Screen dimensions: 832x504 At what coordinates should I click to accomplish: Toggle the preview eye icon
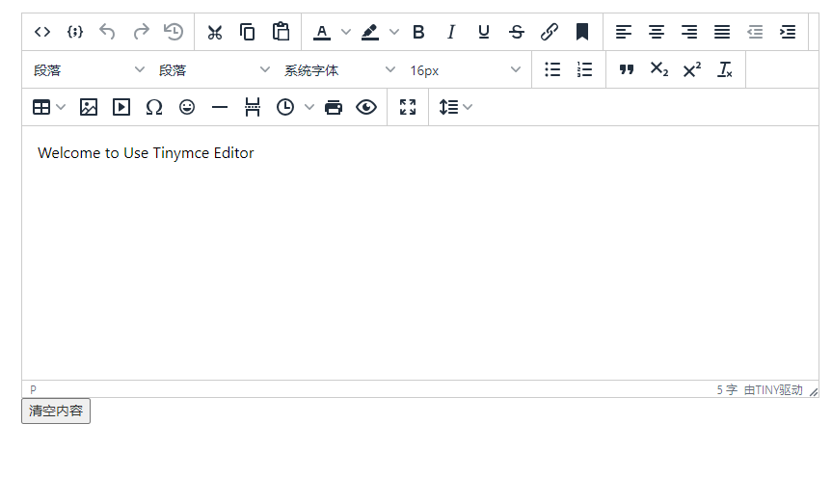[x=366, y=107]
